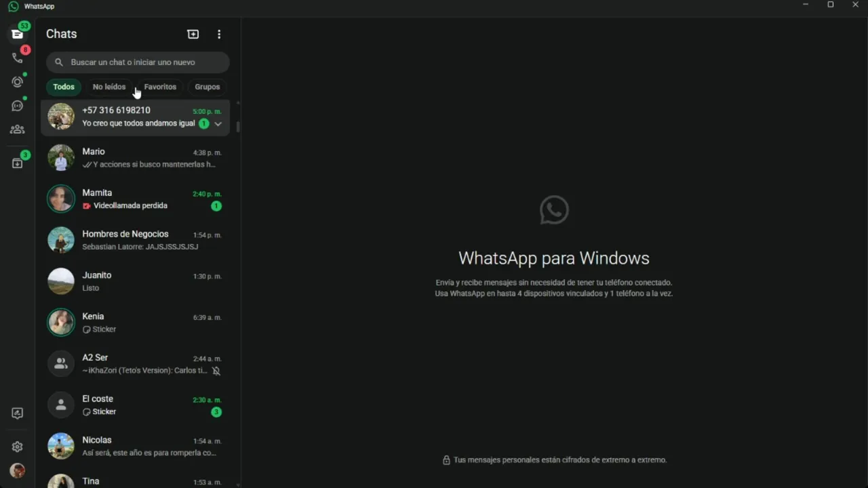Open the Status updates section
The width and height of the screenshot is (868, 488).
click(18, 82)
